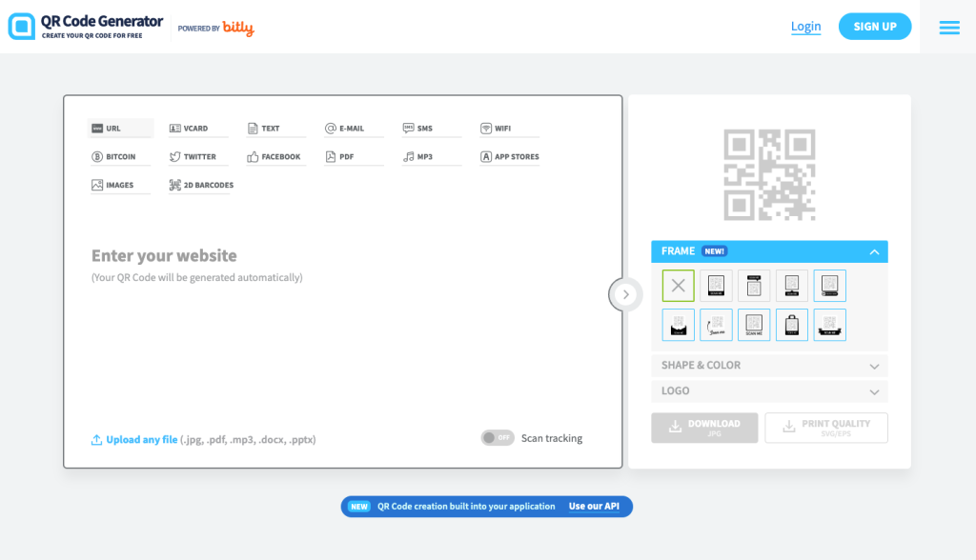Switch to the FACEBOOK tab
The image size is (976, 560).
coord(275,156)
